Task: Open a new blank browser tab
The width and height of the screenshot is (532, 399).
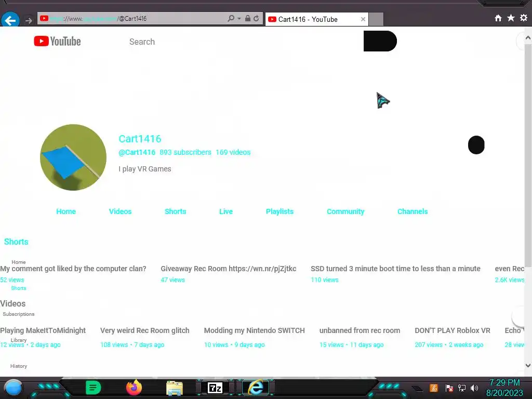Action: (376, 19)
